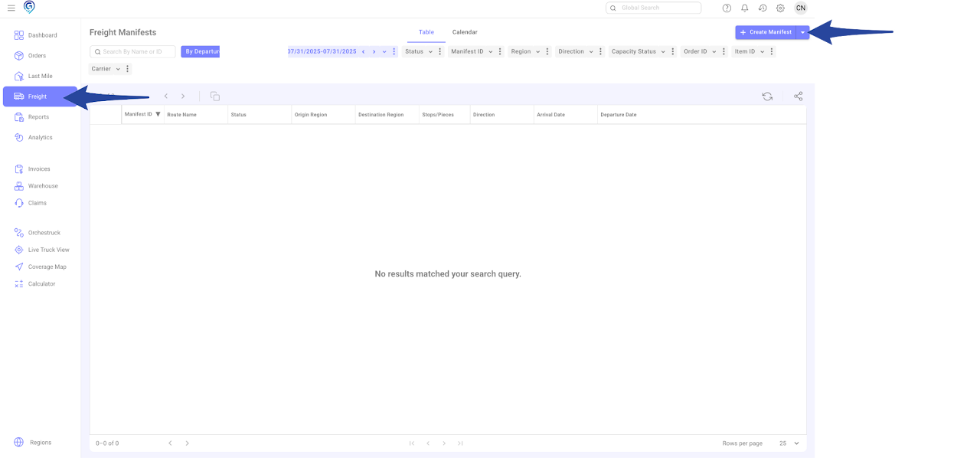Open Dashboard in the sidebar
The height and width of the screenshot is (458, 980).
click(40, 35)
